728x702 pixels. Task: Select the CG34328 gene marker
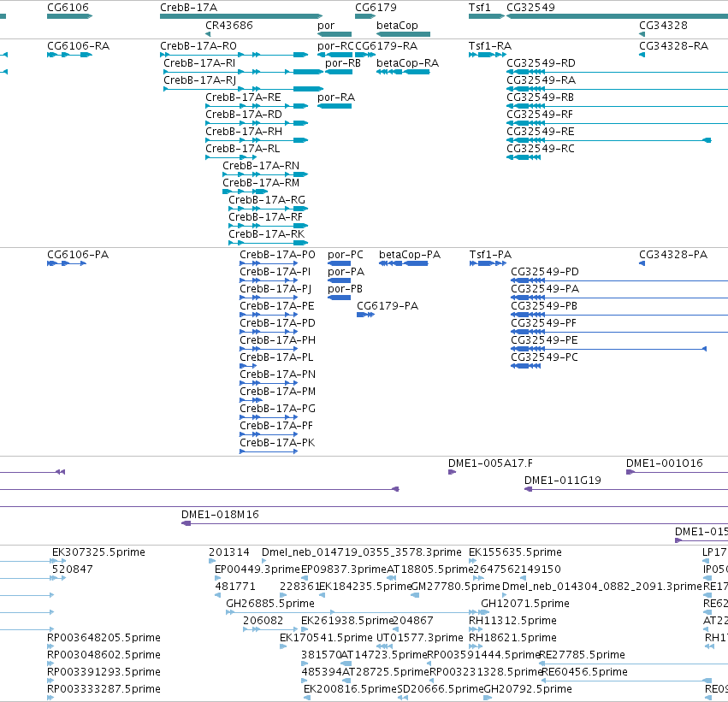(x=642, y=34)
